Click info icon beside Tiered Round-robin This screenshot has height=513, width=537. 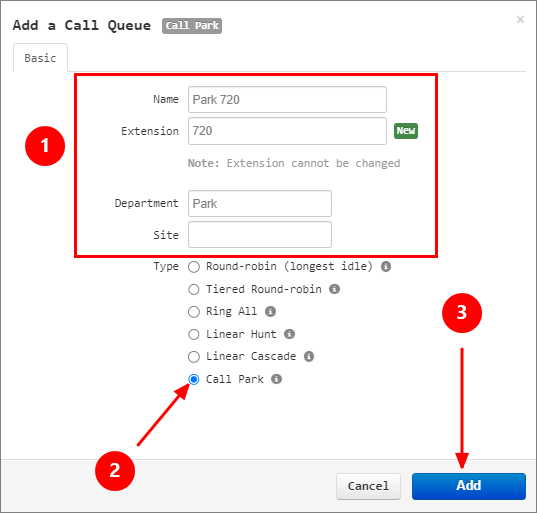click(334, 289)
